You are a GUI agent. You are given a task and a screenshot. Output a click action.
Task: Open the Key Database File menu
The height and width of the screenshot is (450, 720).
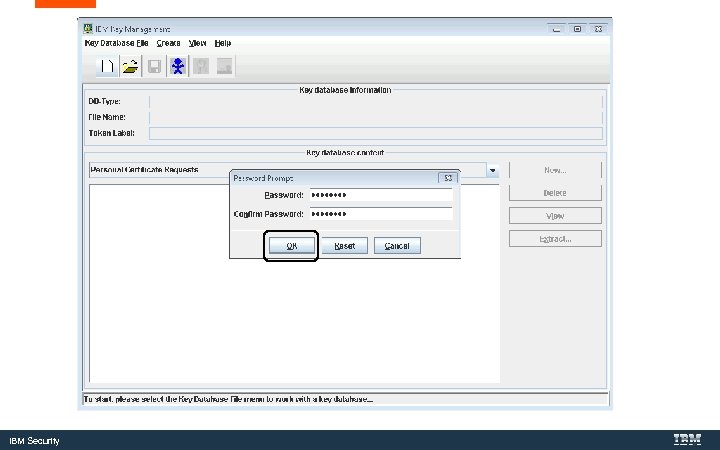point(117,43)
